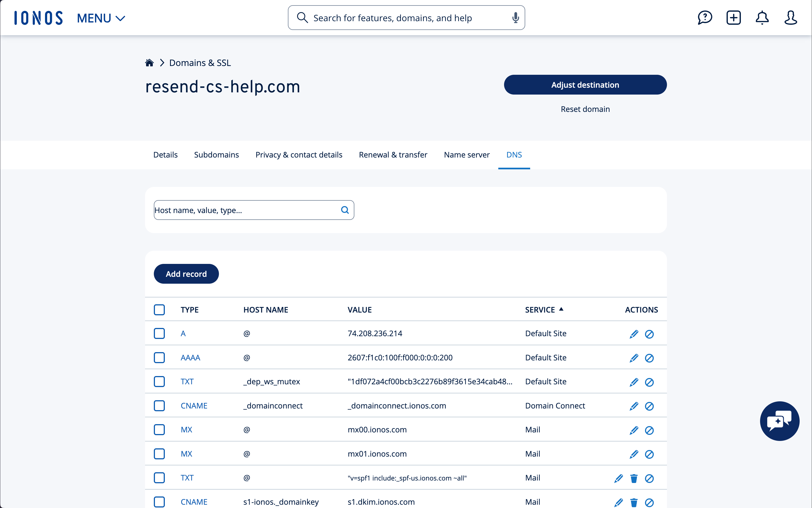
Task: Click the 2607:f1c0:100f:f000:0:0:0:200 value
Action: click(x=400, y=357)
